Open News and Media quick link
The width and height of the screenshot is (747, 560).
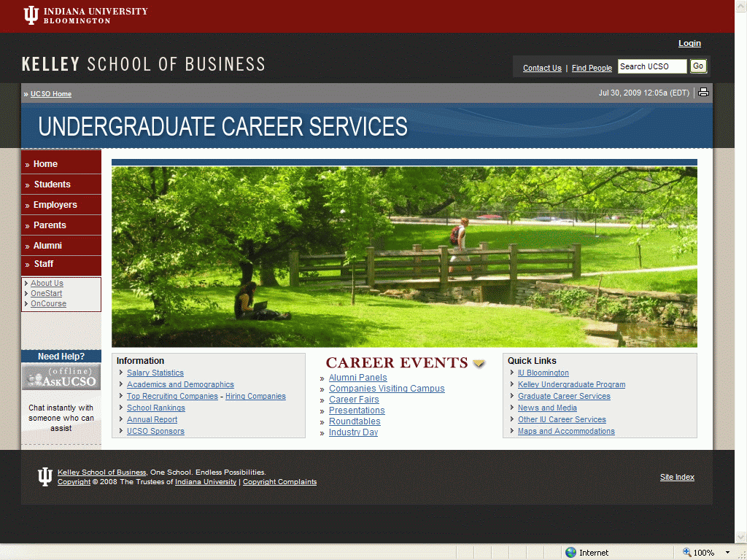[547, 408]
